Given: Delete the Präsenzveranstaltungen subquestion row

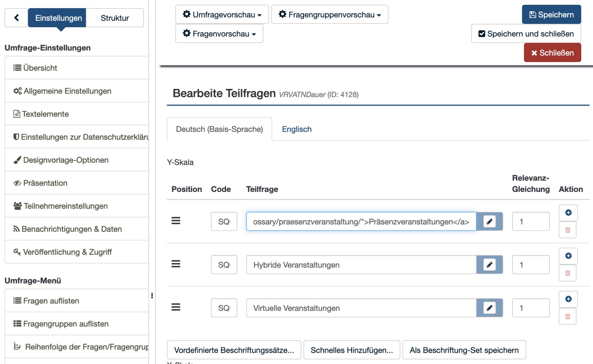Looking at the screenshot, I should point(568,230).
